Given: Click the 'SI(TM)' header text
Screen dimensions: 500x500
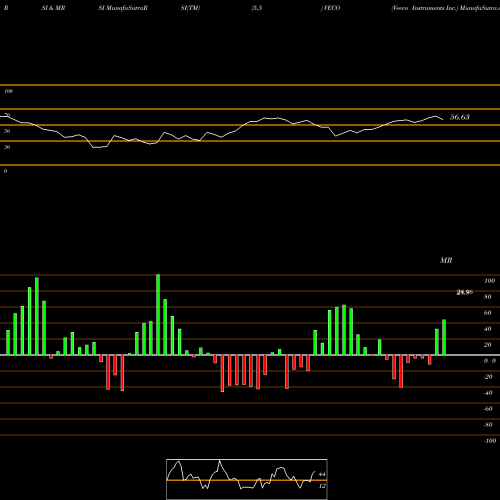Looking at the screenshot, I should pos(190,8).
